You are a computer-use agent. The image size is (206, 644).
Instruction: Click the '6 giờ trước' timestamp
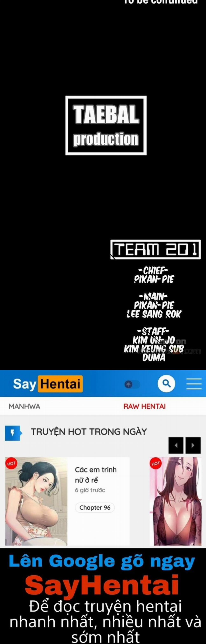point(90,490)
